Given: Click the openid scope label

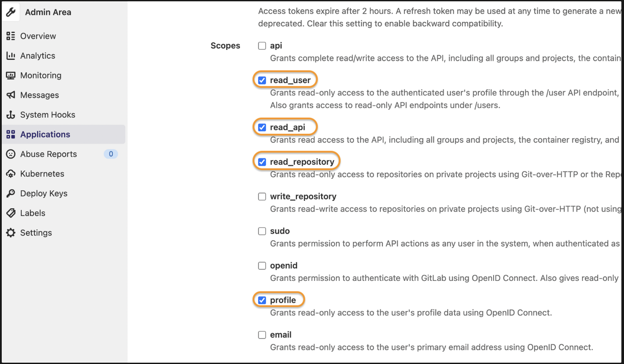Looking at the screenshot, I should click(284, 266).
